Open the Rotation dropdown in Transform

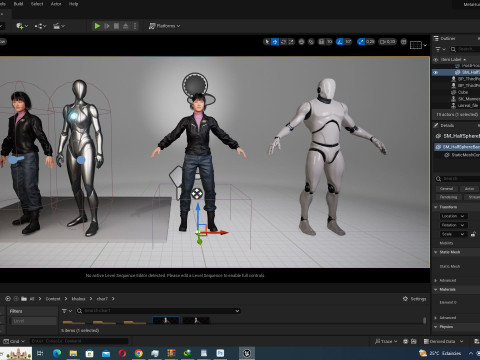[x=453, y=225]
